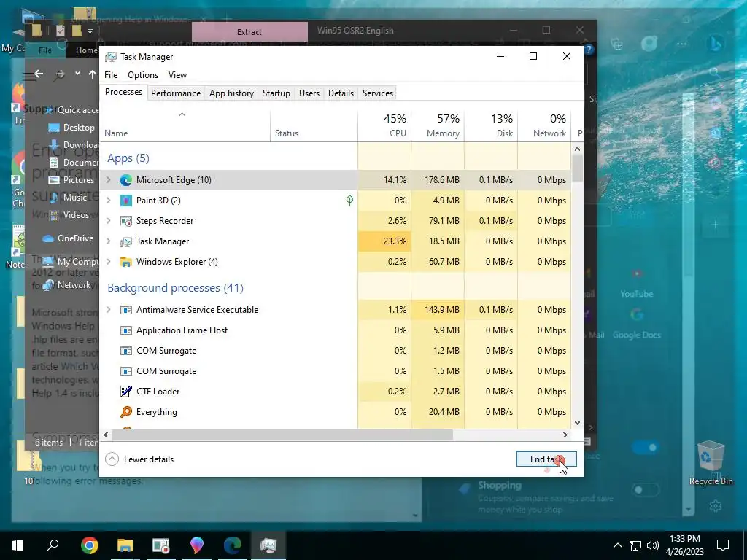
Task: Collapse to Fewer details
Action: (139, 459)
